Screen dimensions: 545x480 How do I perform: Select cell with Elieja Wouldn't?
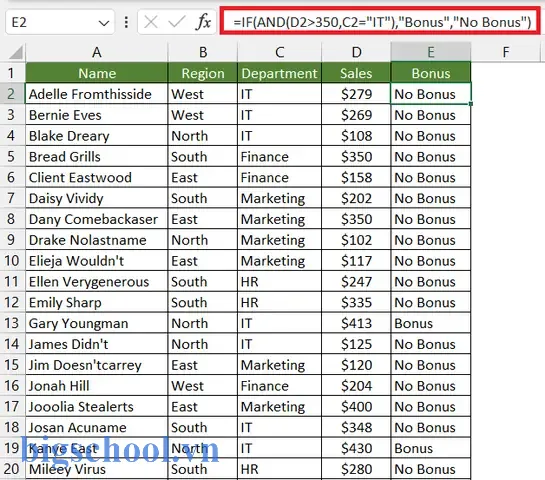(97, 261)
